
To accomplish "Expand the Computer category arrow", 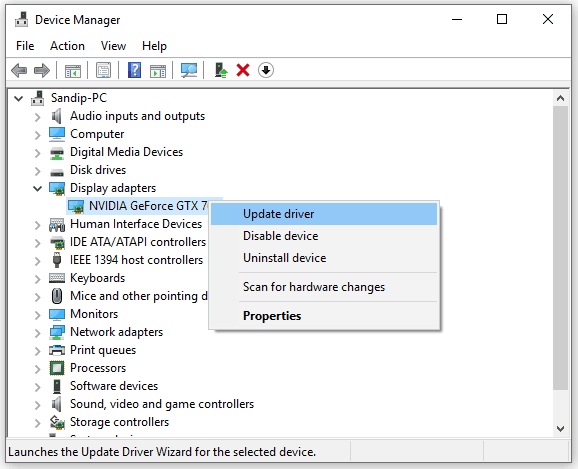I will coord(37,135).
